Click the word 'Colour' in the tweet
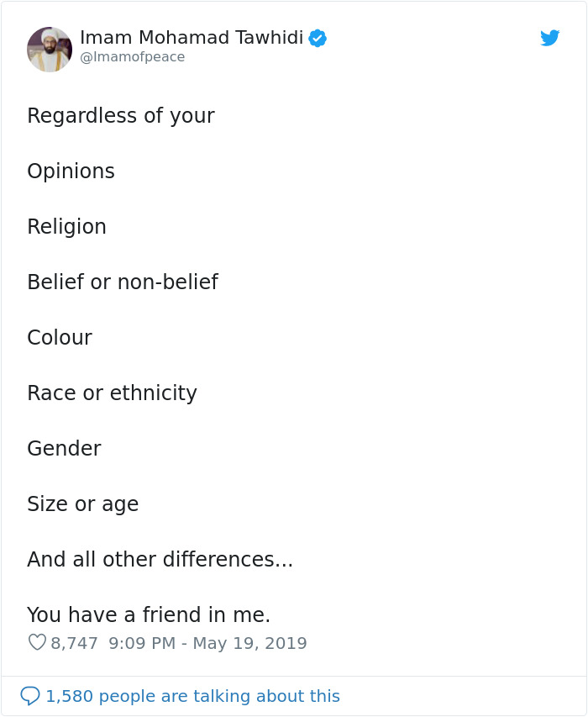This screenshot has width=588, height=717. click(x=60, y=337)
